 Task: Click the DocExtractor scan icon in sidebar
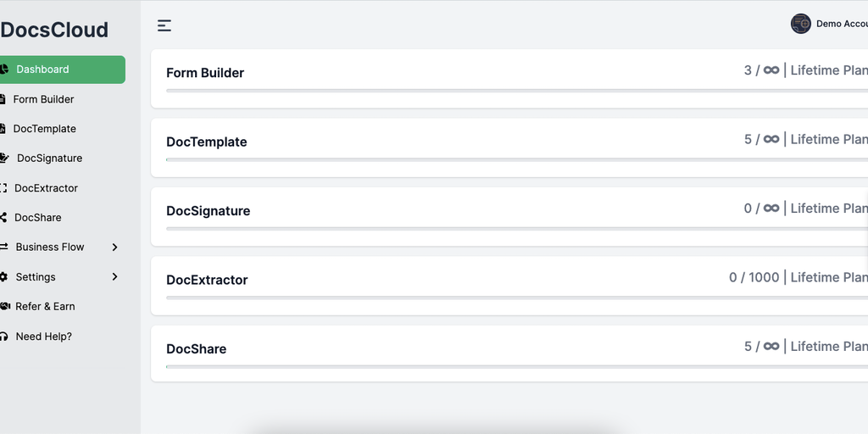[x=3, y=188]
